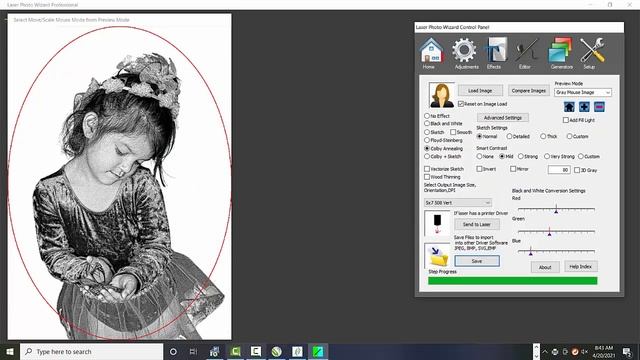The image size is (640, 360).
Task: Select the No Effect radio button
Action: pos(427,116)
